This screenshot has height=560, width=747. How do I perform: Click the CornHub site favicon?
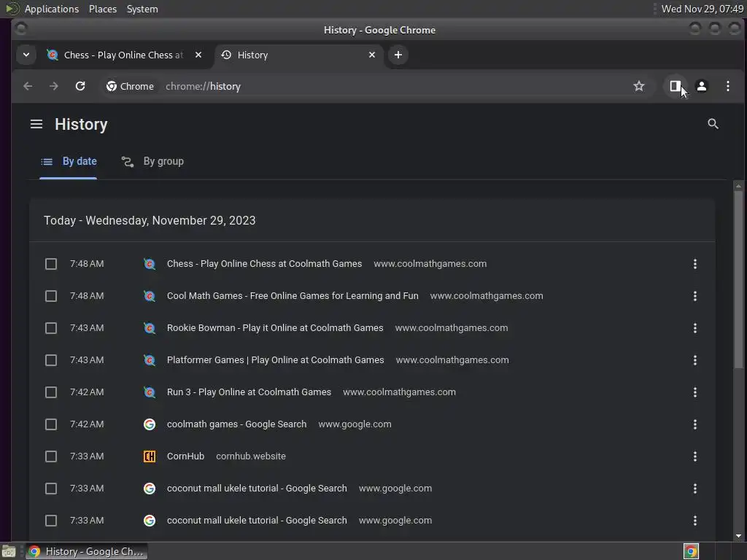[150, 456]
